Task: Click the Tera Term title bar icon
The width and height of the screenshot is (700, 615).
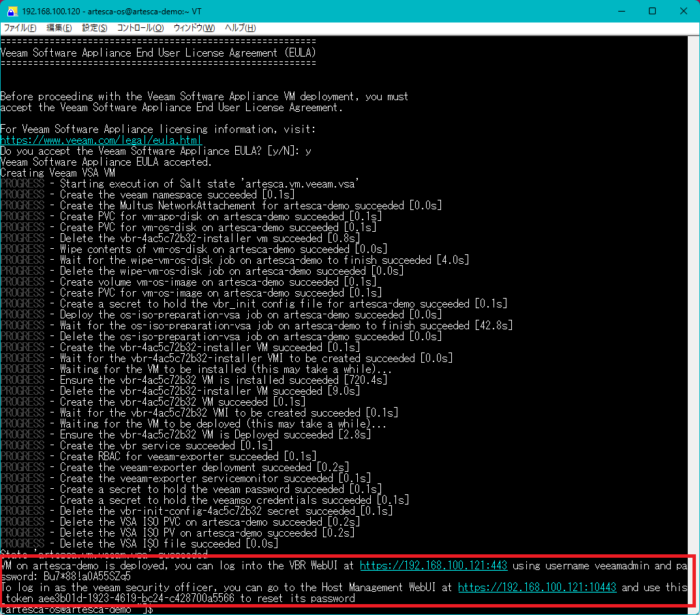Action: (x=12, y=11)
